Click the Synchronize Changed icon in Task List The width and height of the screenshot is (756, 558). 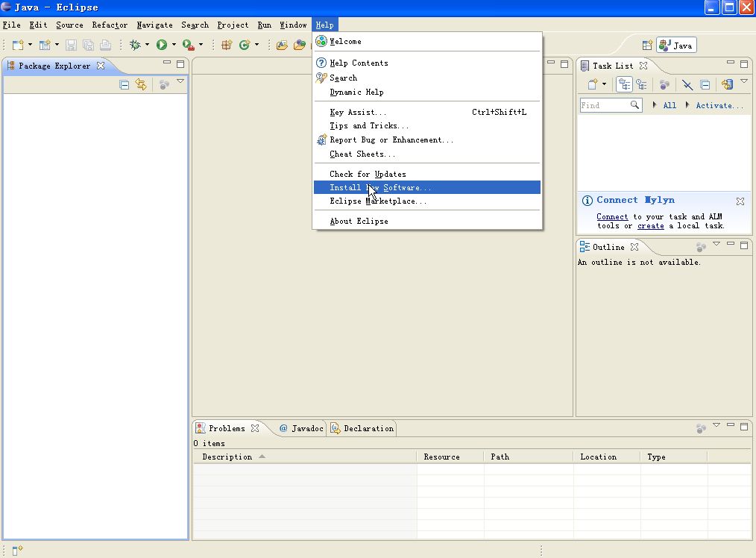(x=727, y=85)
